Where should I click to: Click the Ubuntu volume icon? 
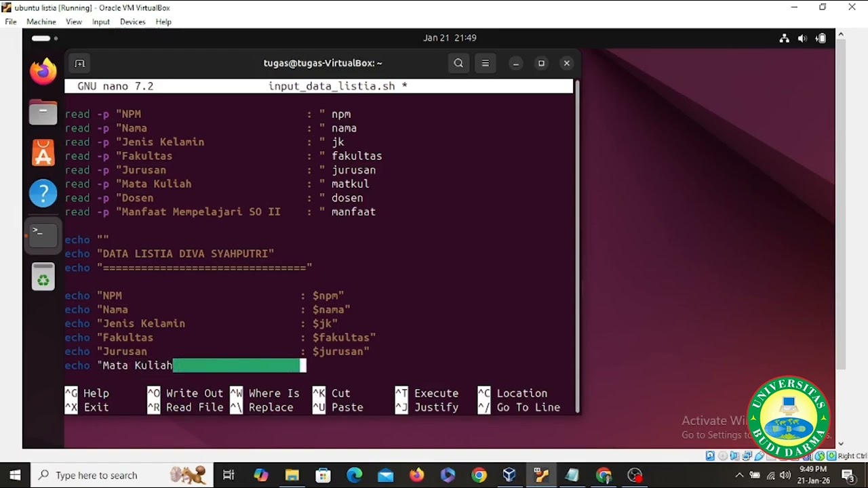(x=802, y=38)
